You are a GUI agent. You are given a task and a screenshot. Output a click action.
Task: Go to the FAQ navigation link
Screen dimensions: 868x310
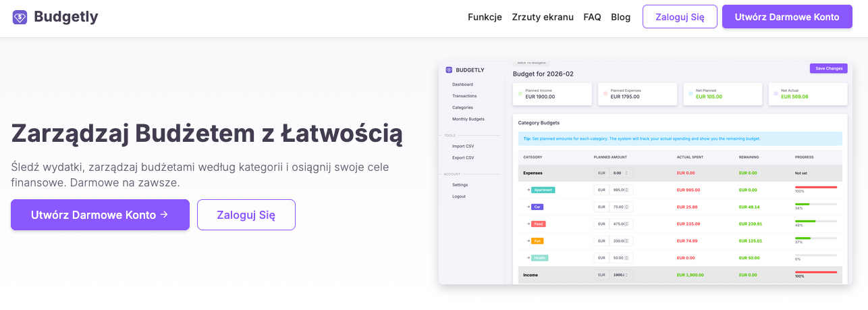(x=592, y=17)
